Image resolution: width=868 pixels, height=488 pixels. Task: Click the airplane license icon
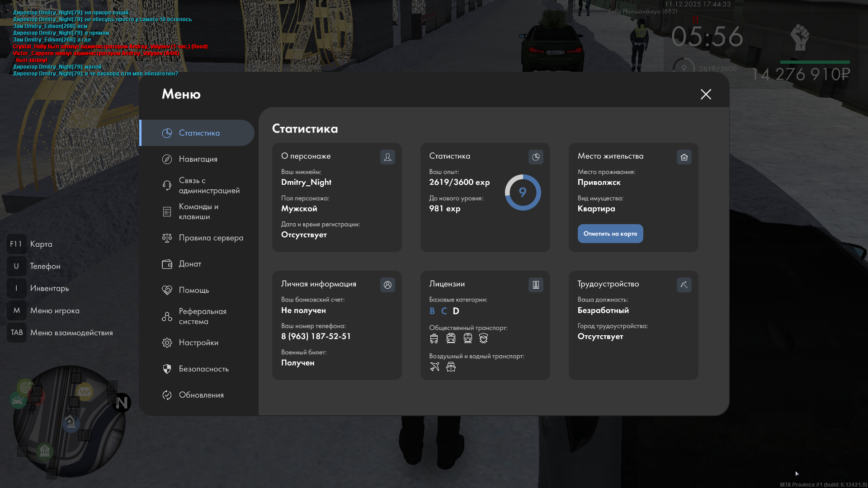click(x=434, y=367)
